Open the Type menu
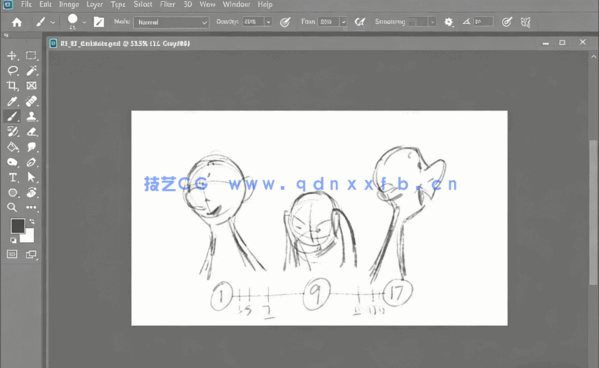Viewport: 599px width, 368px height. pyautogui.click(x=118, y=5)
